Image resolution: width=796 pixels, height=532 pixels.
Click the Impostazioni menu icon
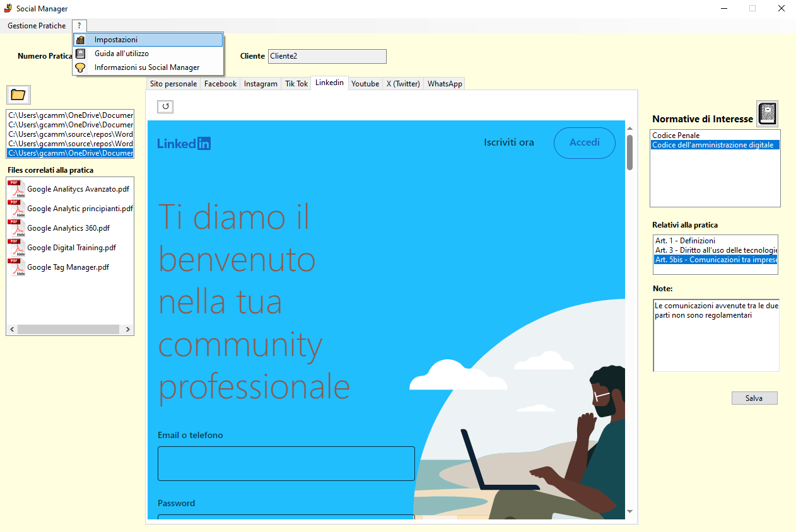80,40
